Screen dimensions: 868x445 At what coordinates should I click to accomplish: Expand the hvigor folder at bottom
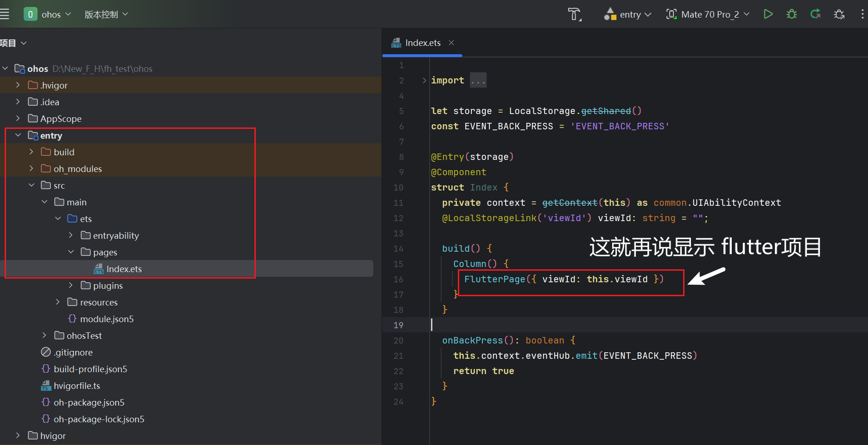[x=18, y=436]
